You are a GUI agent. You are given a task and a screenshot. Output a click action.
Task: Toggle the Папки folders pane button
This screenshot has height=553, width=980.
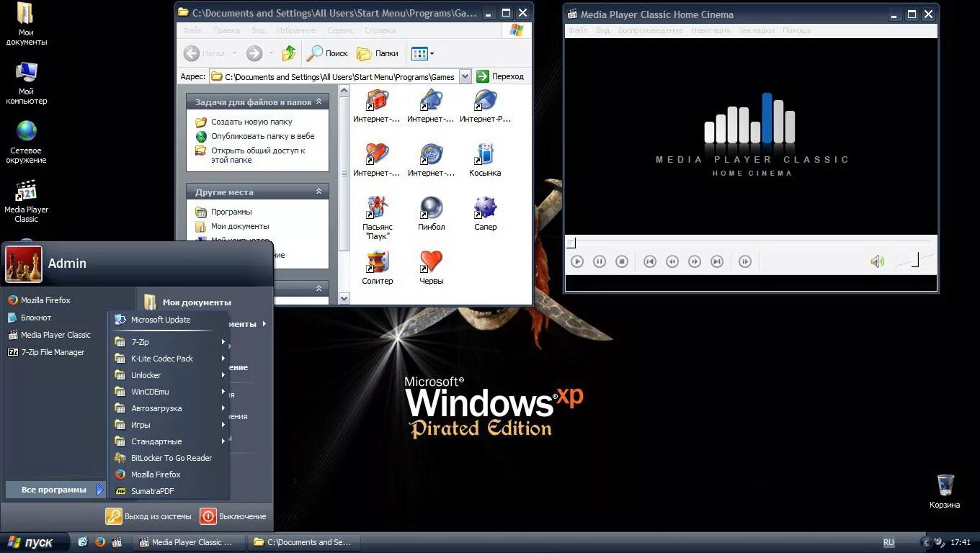378,53
